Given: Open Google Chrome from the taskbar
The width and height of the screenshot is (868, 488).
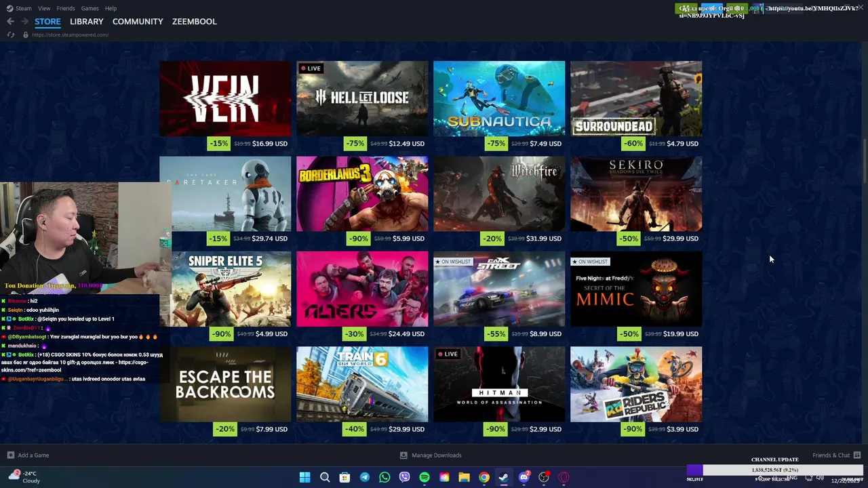Looking at the screenshot, I should tap(484, 477).
